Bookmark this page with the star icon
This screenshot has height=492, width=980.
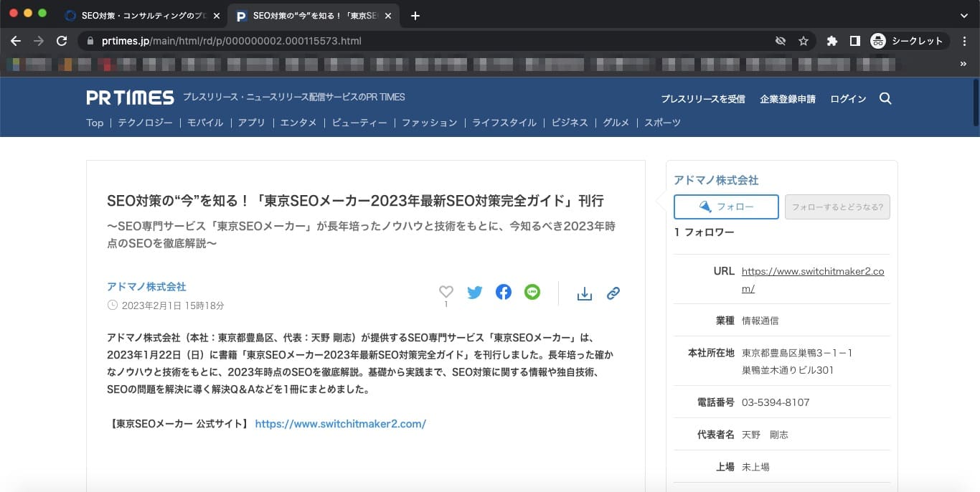coord(804,41)
